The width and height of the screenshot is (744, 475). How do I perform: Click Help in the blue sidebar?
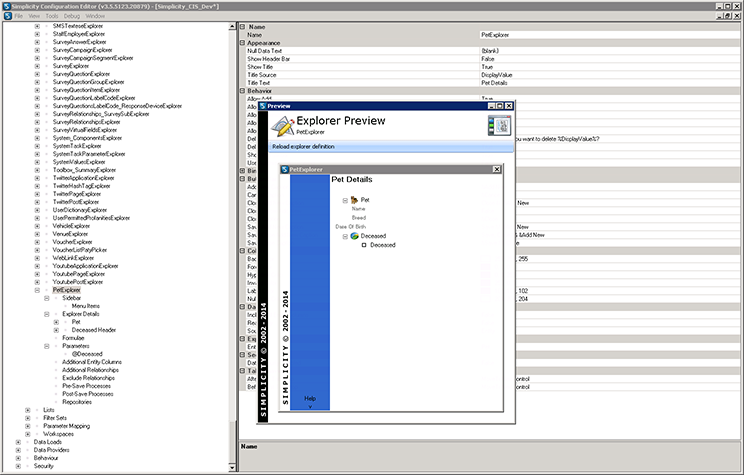tap(310, 399)
